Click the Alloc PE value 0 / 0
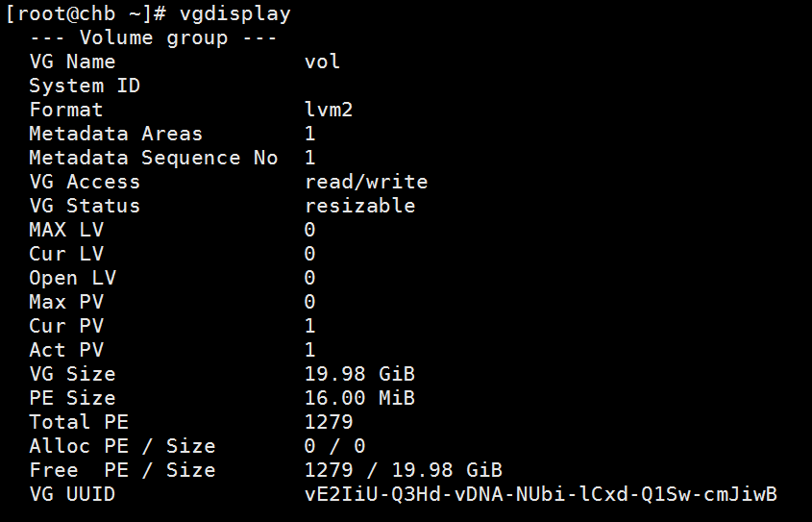The image size is (812, 522). [x=334, y=446]
